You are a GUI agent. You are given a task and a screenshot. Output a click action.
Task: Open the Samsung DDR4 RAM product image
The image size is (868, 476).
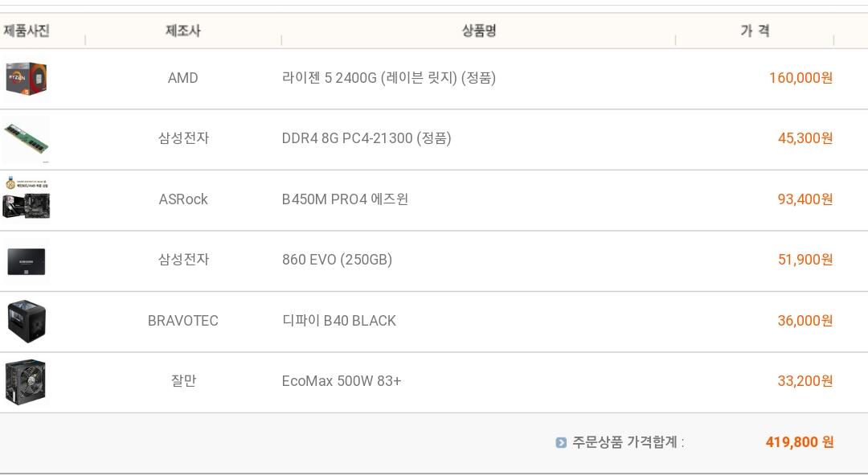26,139
